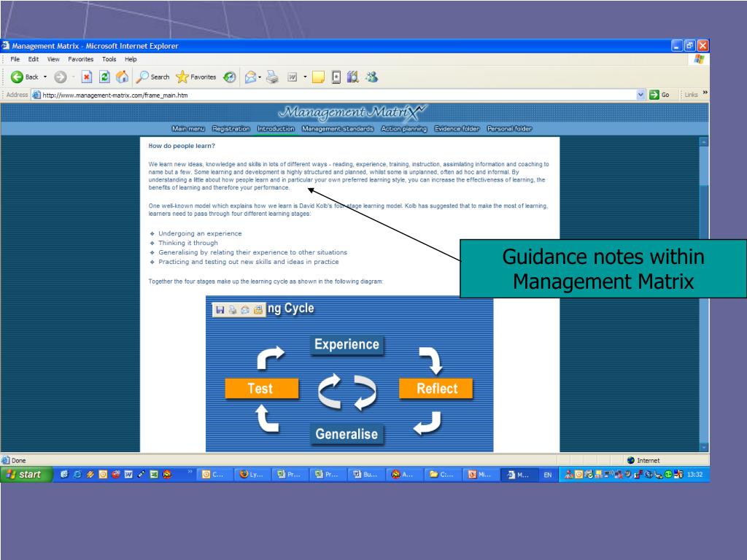Click the device-shaped toolbar icon beside the note
747x560 pixels.
coord(336,77)
